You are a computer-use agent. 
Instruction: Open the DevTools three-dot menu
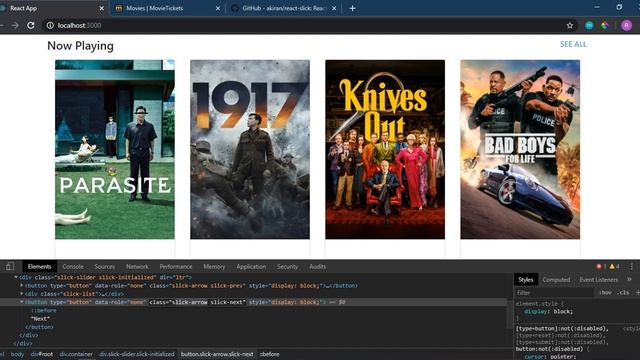point(631,267)
